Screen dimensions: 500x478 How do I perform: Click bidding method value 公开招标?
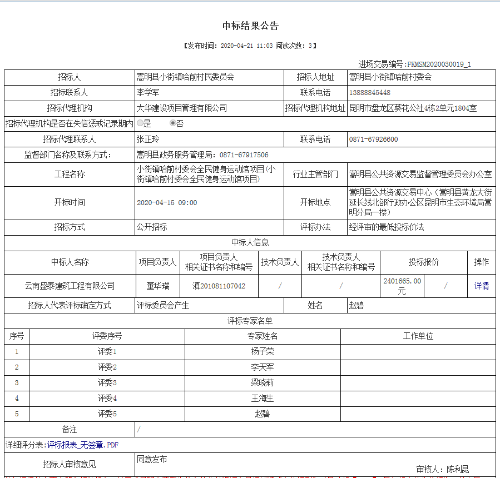click(x=152, y=227)
